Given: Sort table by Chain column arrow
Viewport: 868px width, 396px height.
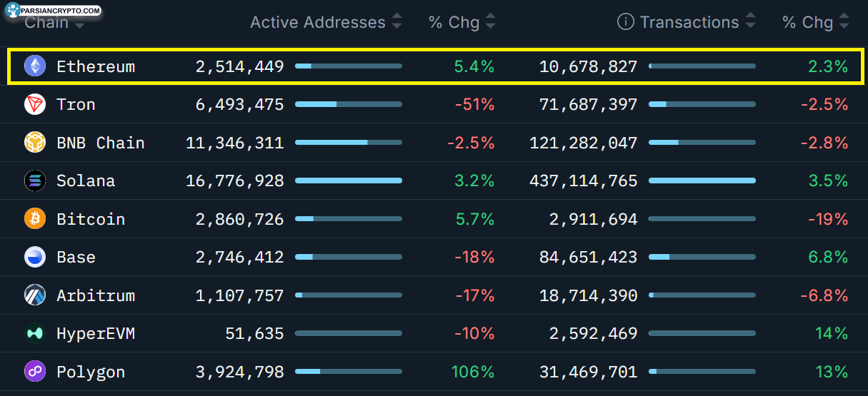Looking at the screenshot, I should click(x=79, y=25).
